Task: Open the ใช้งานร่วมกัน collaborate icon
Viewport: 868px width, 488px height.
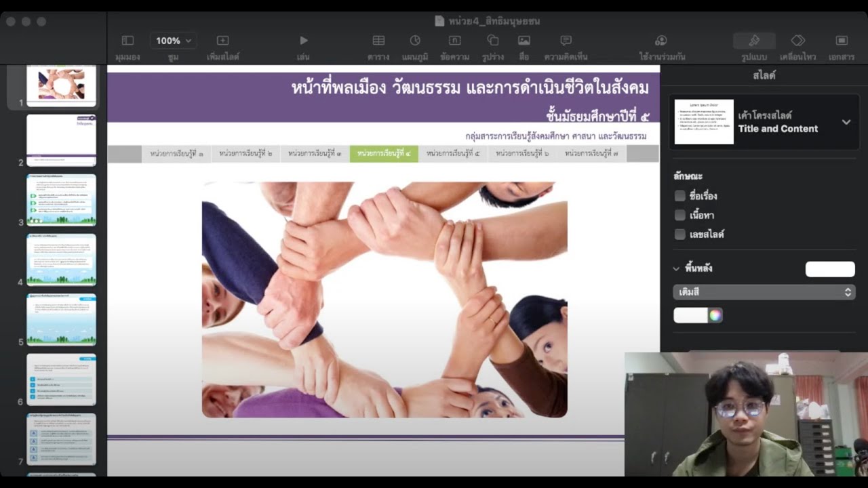Action: (661, 41)
